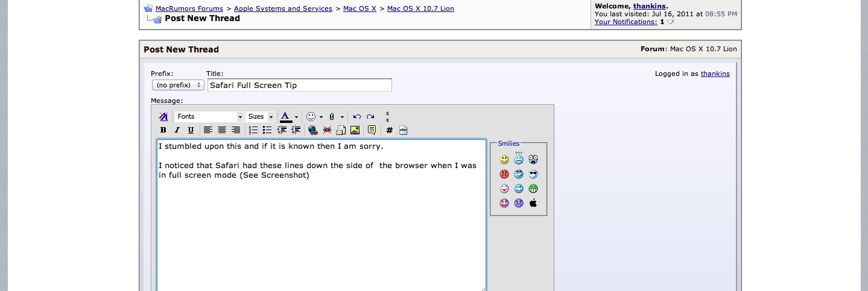Screen dimensions: 868x291
Task: Click the Insert Image icon
Action: coord(355,130)
